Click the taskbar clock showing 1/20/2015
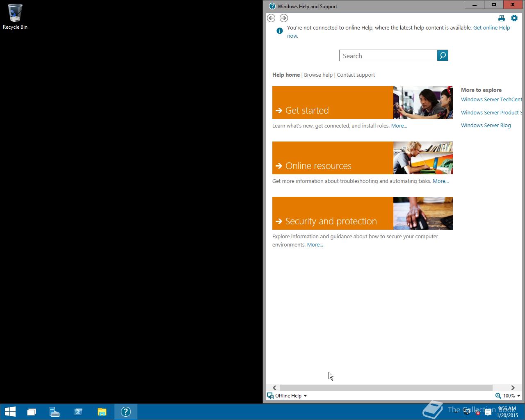The image size is (525, 420). pyautogui.click(x=507, y=412)
